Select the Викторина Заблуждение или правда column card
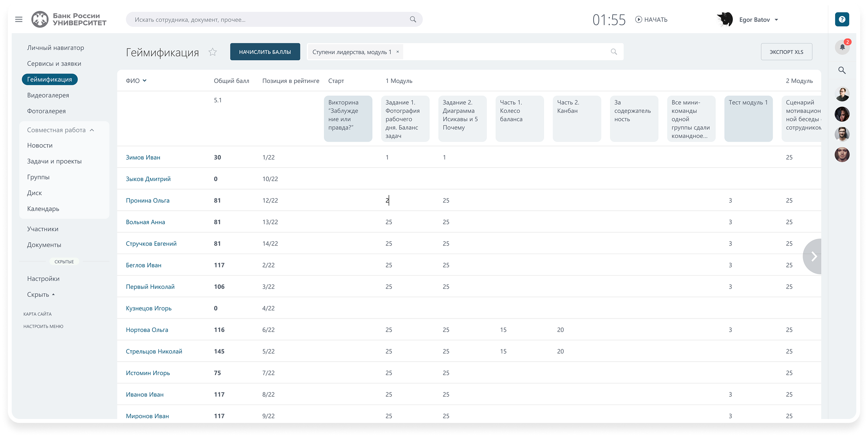This screenshot has width=868, height=437. (x=348, y=119)
